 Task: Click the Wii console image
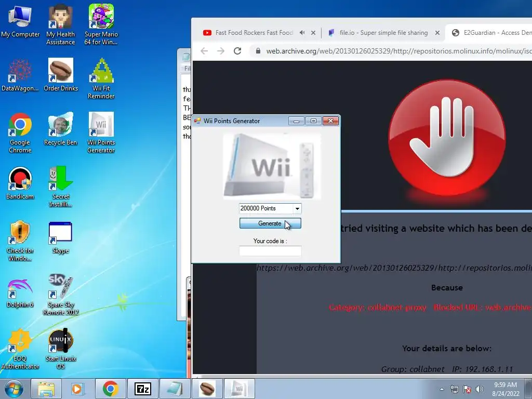coord(272,166)
